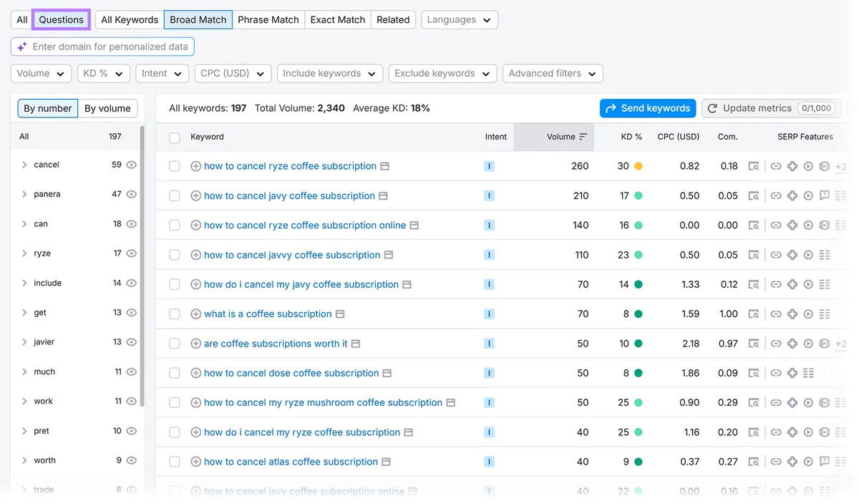Click the arrow icon on Send keywords

coord(611,109)
